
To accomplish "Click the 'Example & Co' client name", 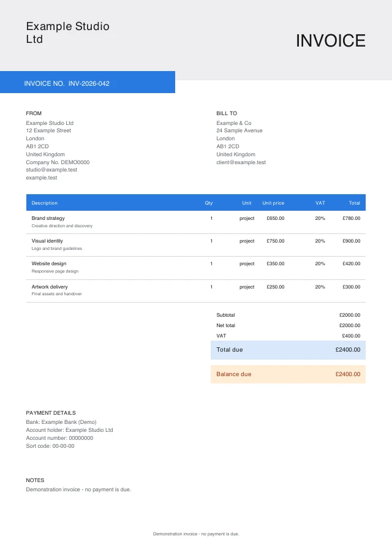I will 233,123.
